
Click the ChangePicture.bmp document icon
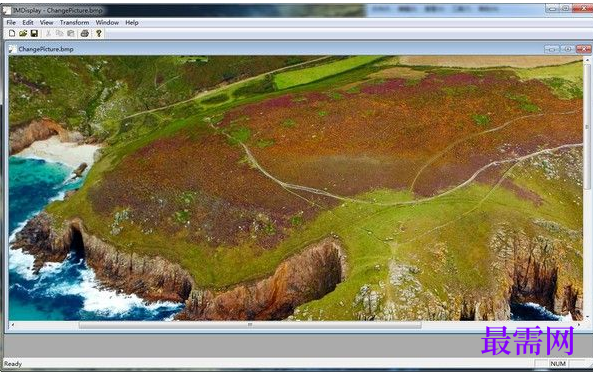pyautogui.click(x=12, y=49)
